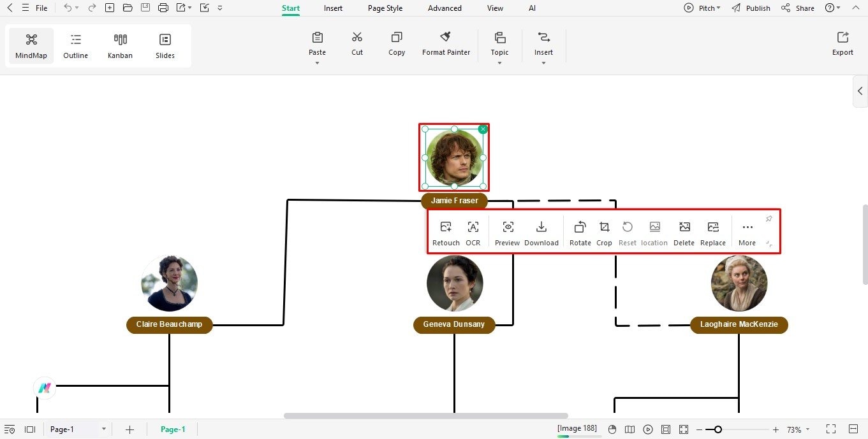The height and width of the screenshot is (439, 868).
Task: Select the Geneva Dunsany topic
Action: point(454,324)
